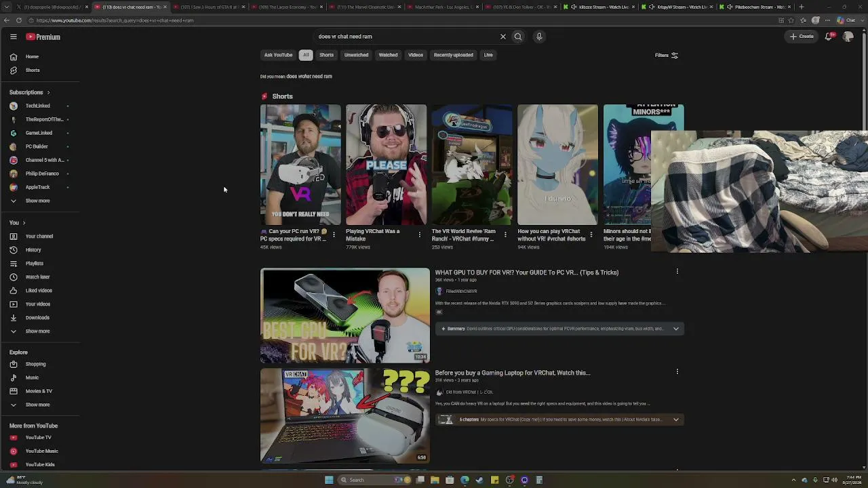Open 'WHAT GPU TO BUY FOR VR?' video title
Image resolution: width=868 pixels, height=488 pixels.
click(526, 272)
